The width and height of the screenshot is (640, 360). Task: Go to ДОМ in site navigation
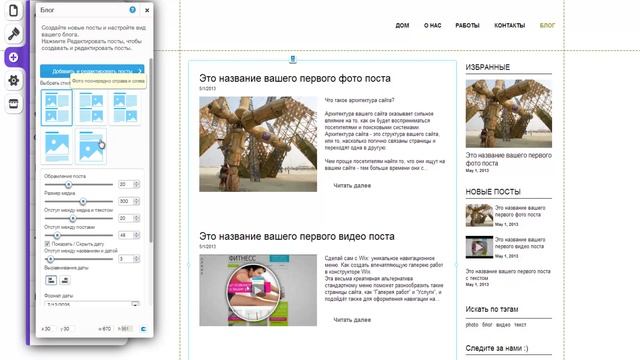[402, 25]
